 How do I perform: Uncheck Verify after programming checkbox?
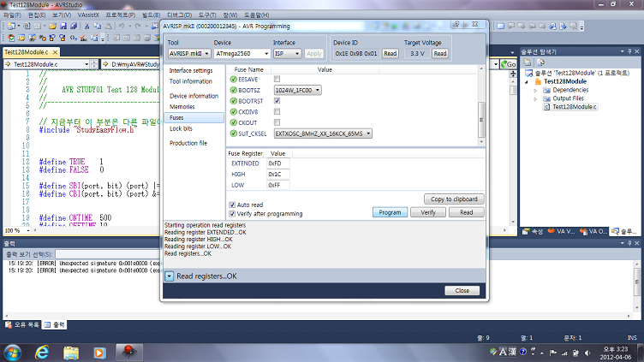coord(232,213)
